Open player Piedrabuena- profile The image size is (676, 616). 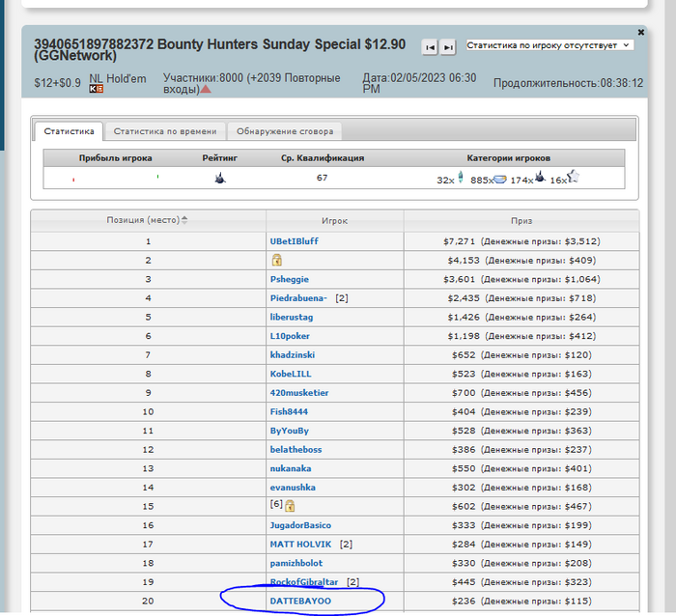(298, 298)
